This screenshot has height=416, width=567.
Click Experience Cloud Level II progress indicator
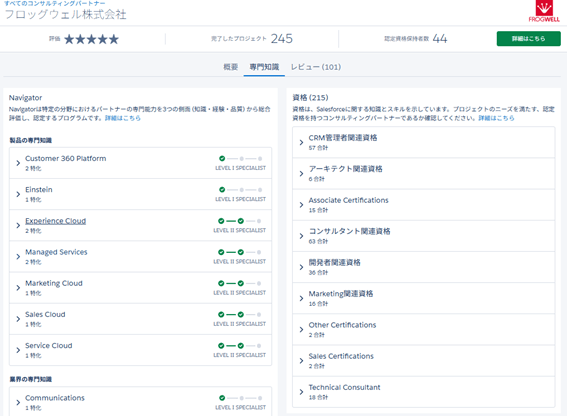(240, 221)
